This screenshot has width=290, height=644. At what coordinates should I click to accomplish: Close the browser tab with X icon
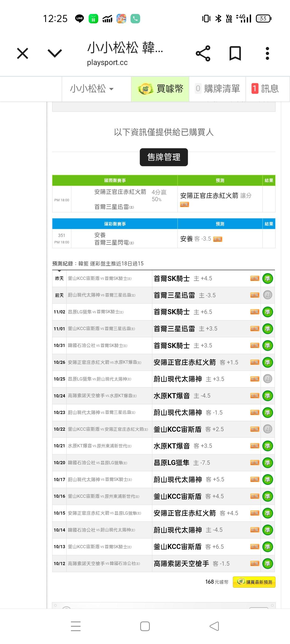23,53
